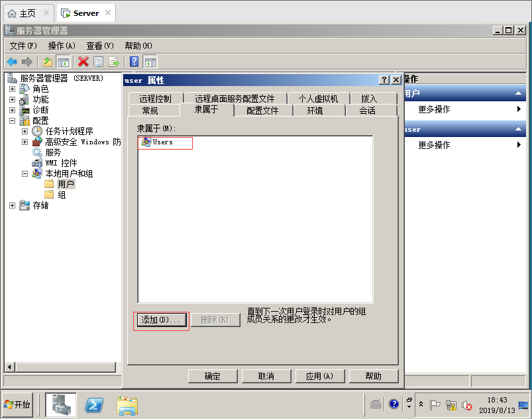Click the network warning tray icon
The image size is (532, 419).
(x=451, y=404)
